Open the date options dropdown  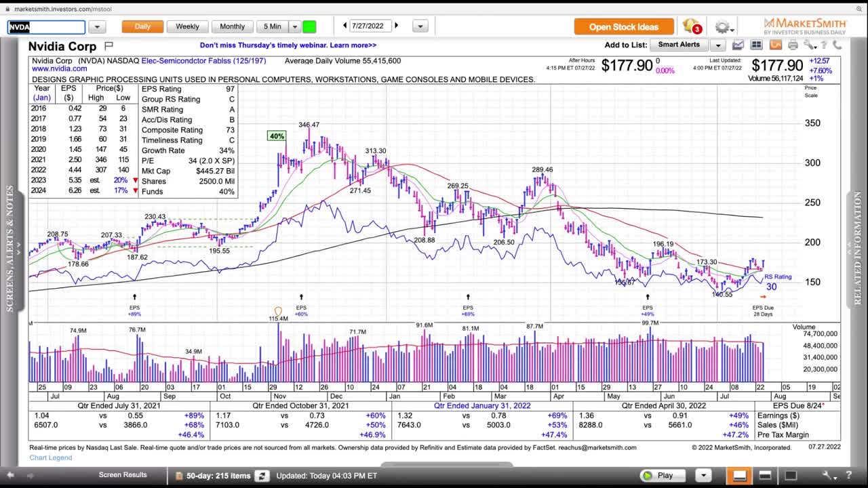(420, 27)
